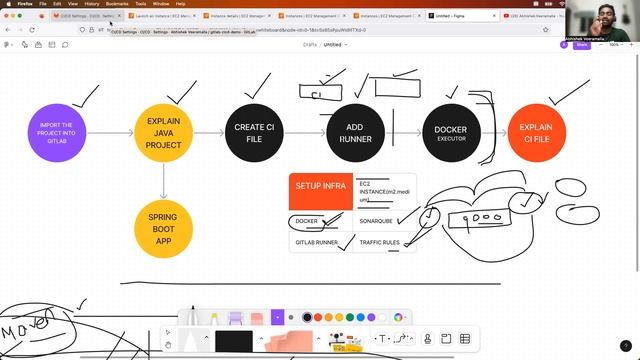Image resolution: width=640 pixels, height=360 pixels.
Task: Click the AI tools icon in top bar
Action: [25, 44]
